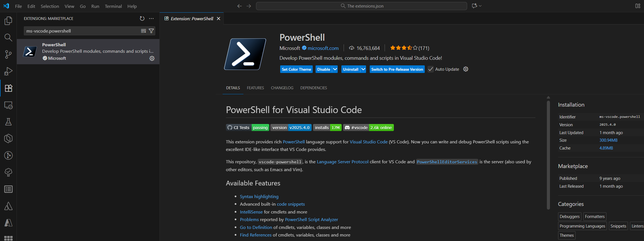Refresh the extensions marketplace list
The image size is (644, 241).
pos(142,19)
